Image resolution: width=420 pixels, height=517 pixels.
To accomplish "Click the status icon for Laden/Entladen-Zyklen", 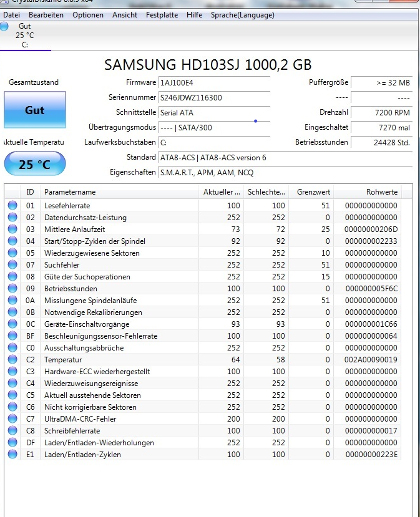I will pyautogui.click(x=12, y=455).
